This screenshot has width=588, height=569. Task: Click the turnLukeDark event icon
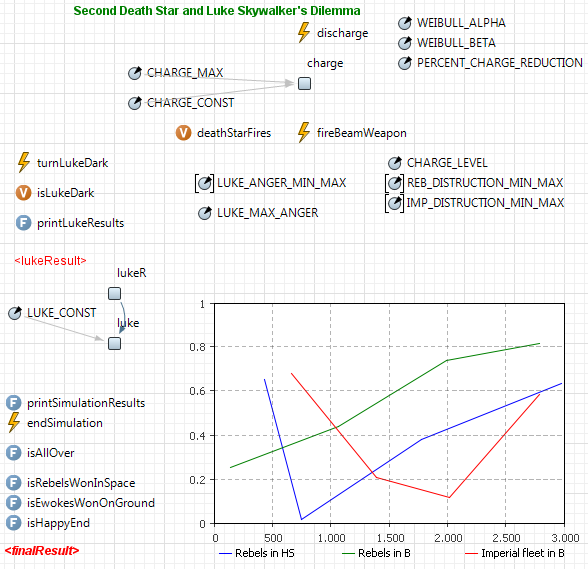(24, 162)
